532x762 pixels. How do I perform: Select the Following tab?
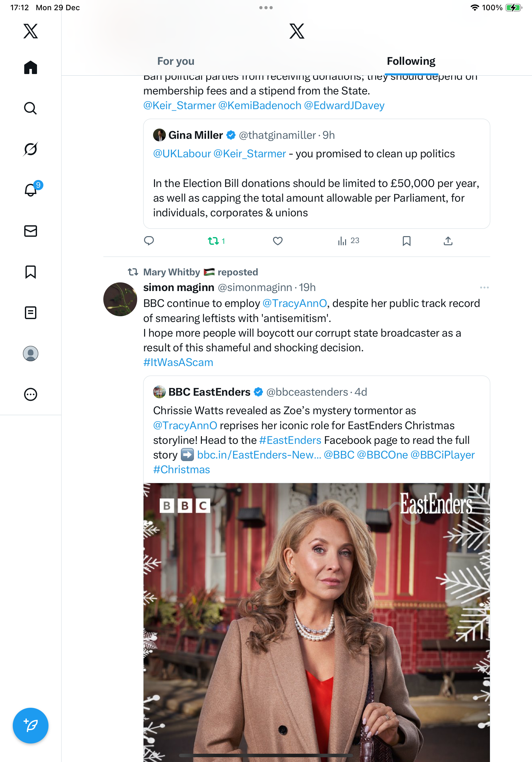coord(411,61)
